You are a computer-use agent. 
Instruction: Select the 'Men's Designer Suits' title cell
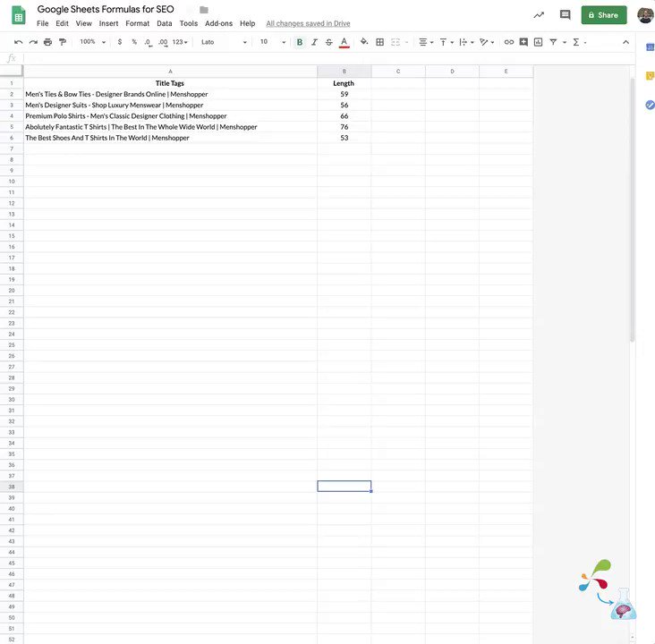click(170, 105)
